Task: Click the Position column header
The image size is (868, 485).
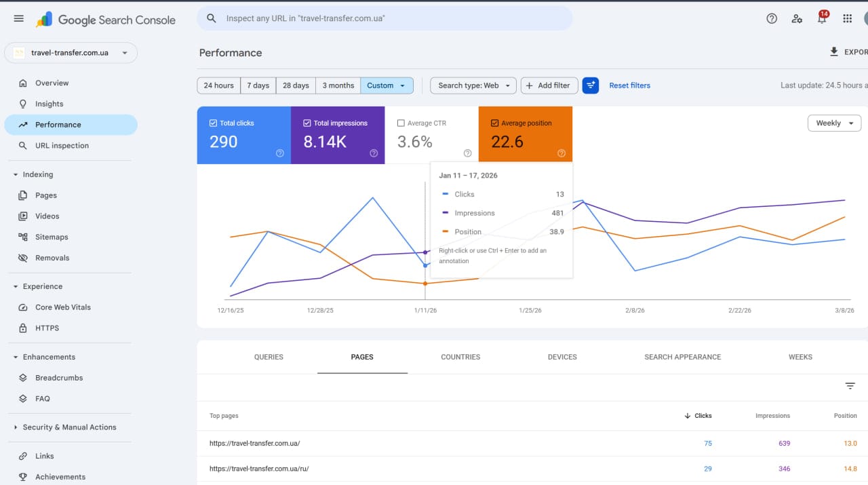Action: click(846, 416)
